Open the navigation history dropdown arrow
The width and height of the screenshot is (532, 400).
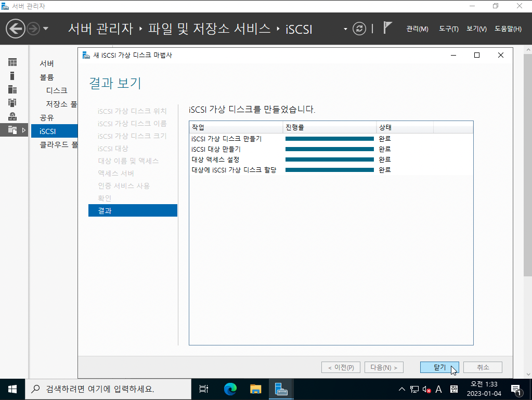pyautogui.click(x=46, y=29)
